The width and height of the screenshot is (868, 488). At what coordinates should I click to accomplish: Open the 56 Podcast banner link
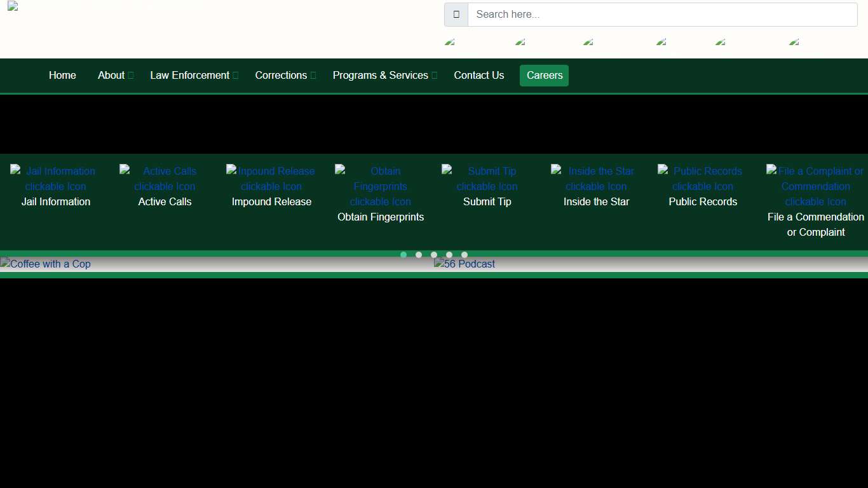point(465,264)
